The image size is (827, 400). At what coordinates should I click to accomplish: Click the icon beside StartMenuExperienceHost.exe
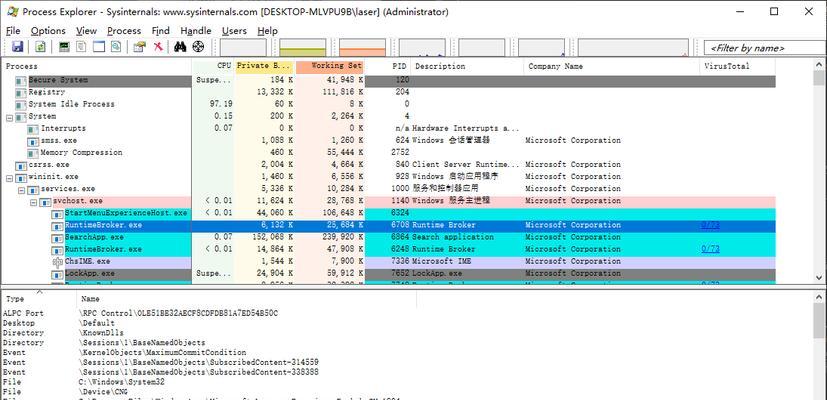click(57, 214)
